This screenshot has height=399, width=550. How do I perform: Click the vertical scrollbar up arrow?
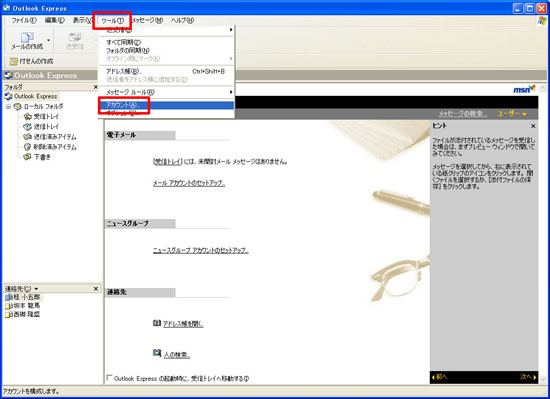[543, 88]
